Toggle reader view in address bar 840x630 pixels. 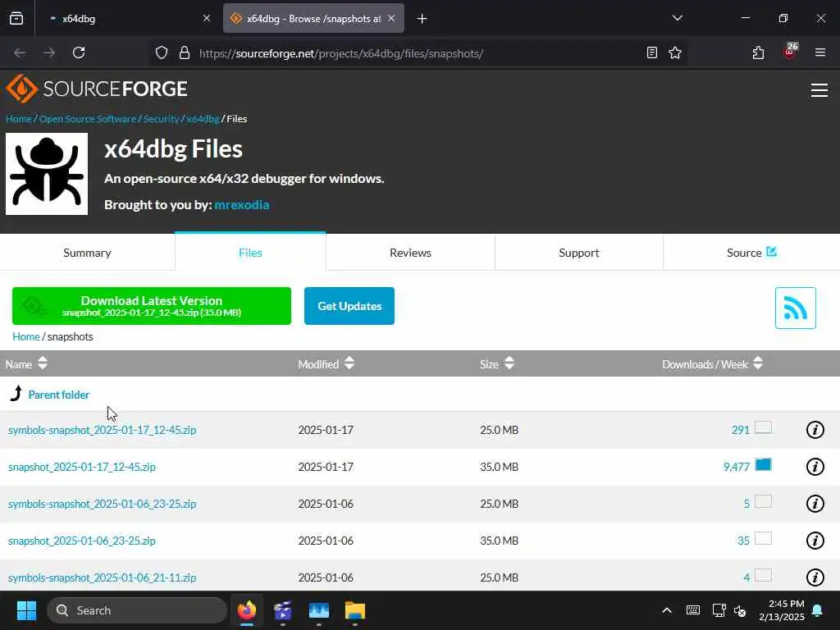tap(652, 53)
